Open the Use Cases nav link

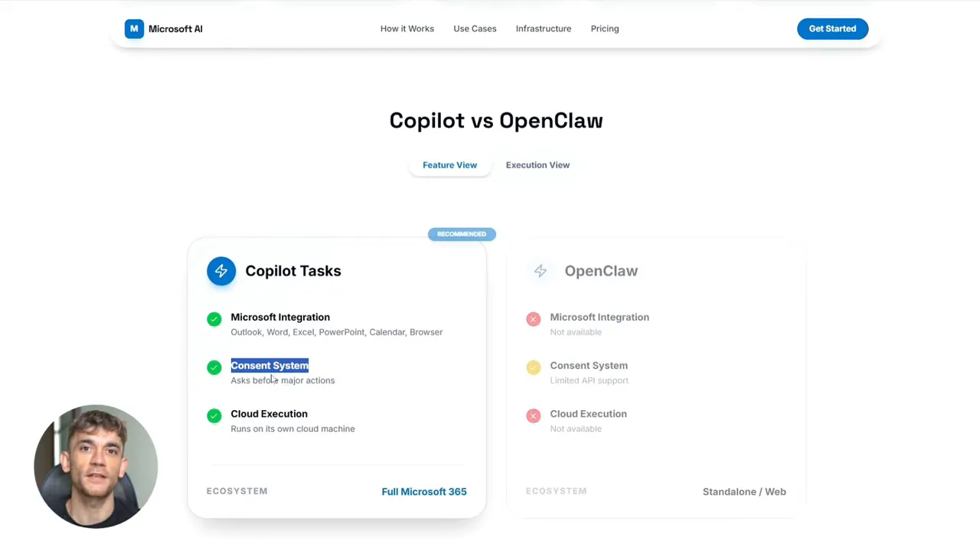[475, 29]
